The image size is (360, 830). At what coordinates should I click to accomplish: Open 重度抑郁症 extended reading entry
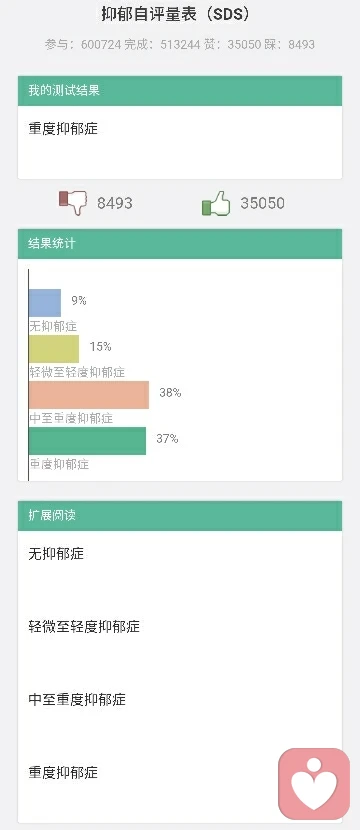(x=63, y=773)
